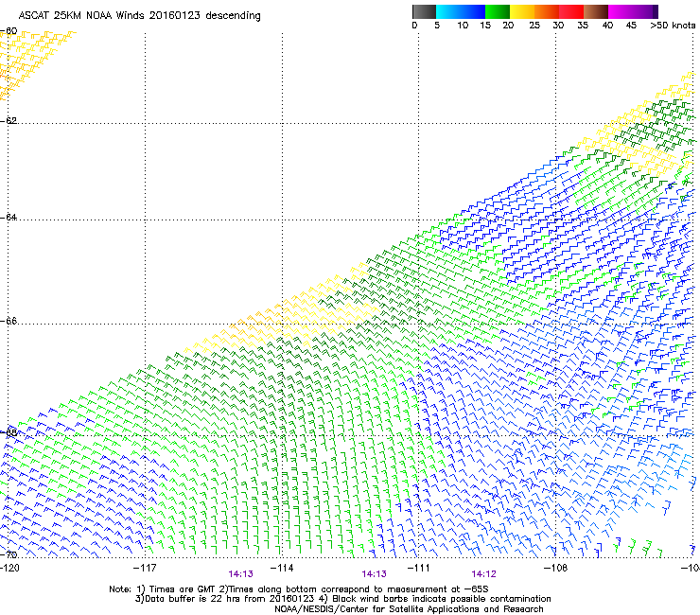Click the legend tick label '25'
The width and height of the screenshot is (700, 615).
click(534, 26)
